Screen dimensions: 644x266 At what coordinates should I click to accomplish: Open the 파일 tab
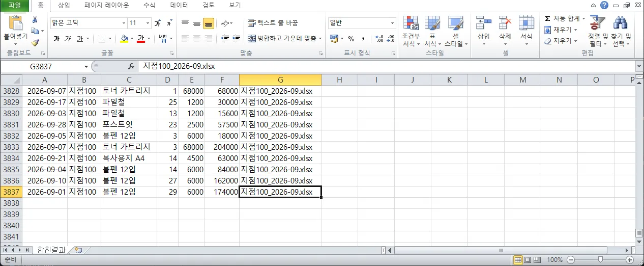[15, 5]
